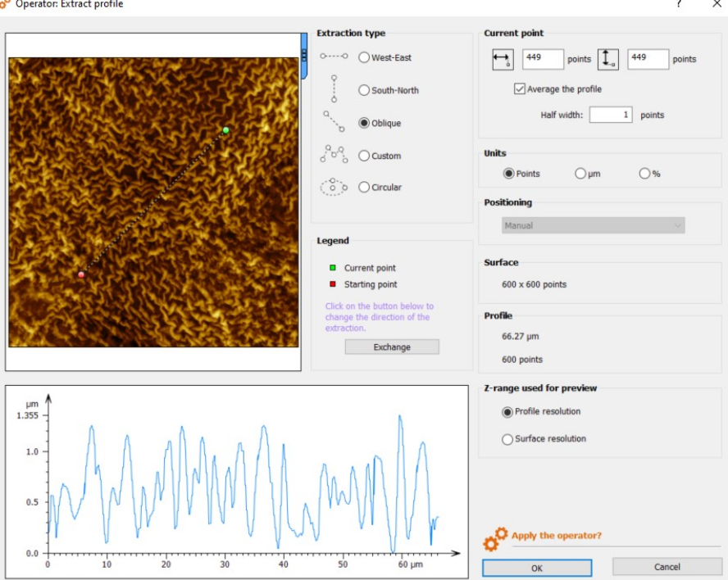Click the Cancel button
This screenshot has width=728, height=580.
tap(667, 567)
